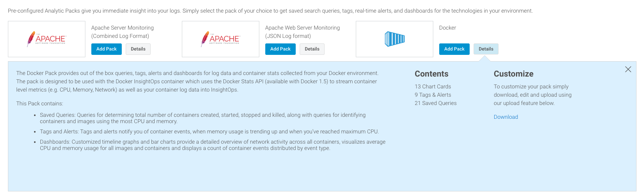Select the Apache Web Server Monitoring (JSON) title
644x193 pixels.
pos(302,32)
